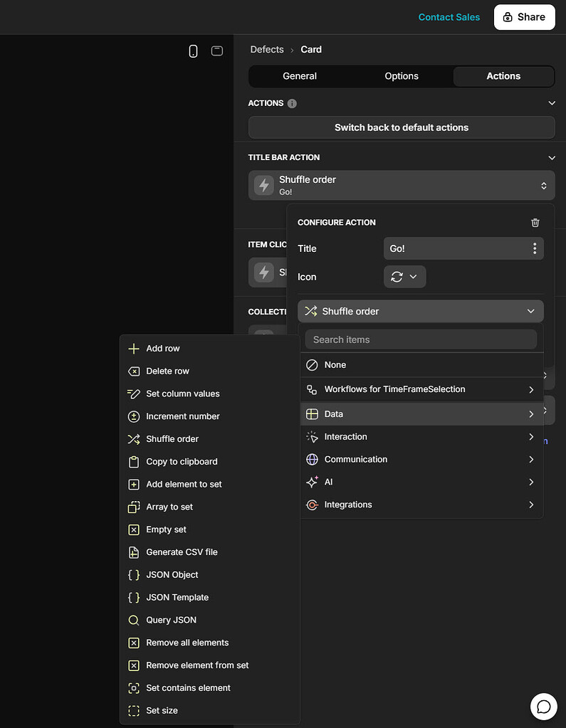Image resolution: width=566 pixels, height=728 pixels.
Task: Click the phone preview device icon
Action: [x=193, y=51]
